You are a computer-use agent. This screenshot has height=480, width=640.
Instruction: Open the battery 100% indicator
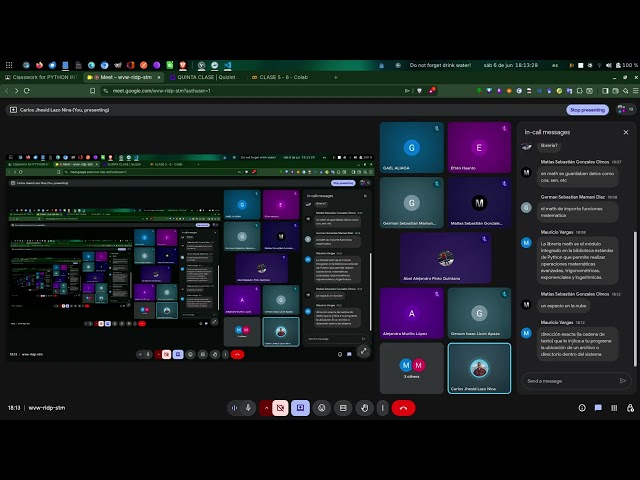tap(627, 65)
